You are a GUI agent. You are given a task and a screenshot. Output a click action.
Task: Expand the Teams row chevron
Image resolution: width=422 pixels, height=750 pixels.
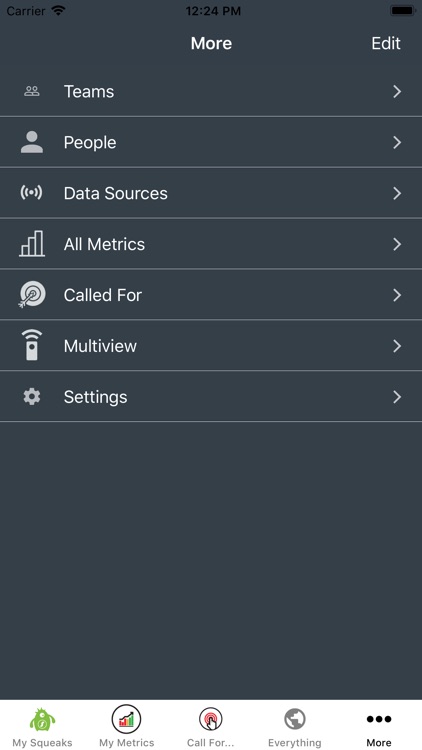397,91
